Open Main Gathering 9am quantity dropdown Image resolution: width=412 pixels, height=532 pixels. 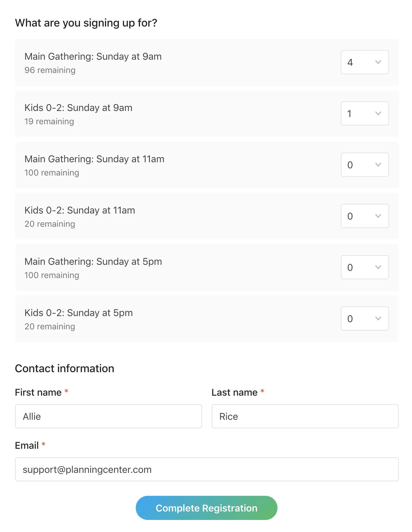pos(364,62)
